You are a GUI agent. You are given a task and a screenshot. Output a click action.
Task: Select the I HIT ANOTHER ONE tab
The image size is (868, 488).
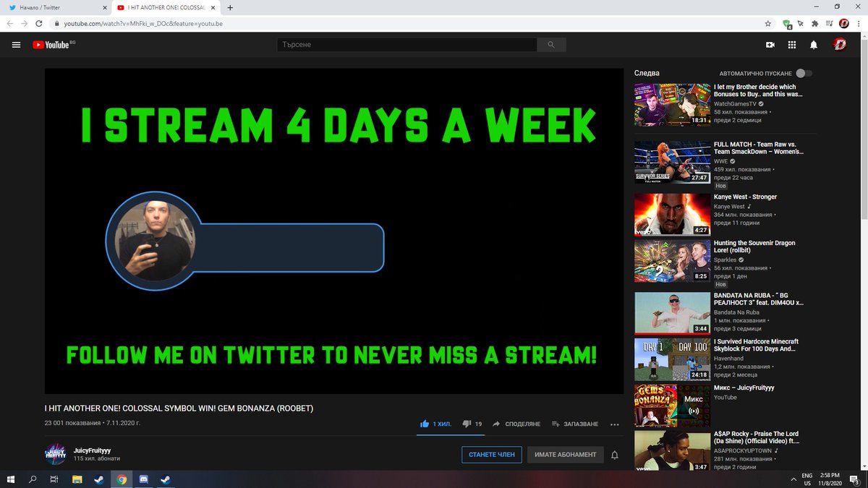pyautogui.click(x=168, y=7)
